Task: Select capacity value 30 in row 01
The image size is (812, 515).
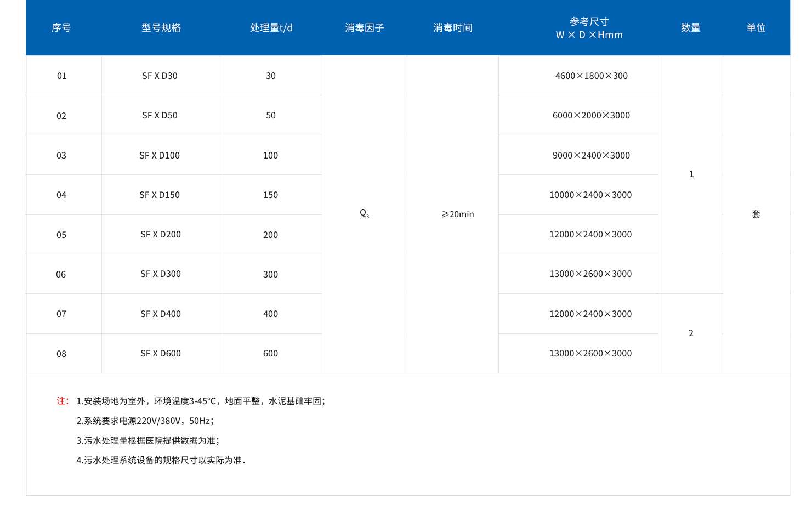Action: (x=271, y=76)
